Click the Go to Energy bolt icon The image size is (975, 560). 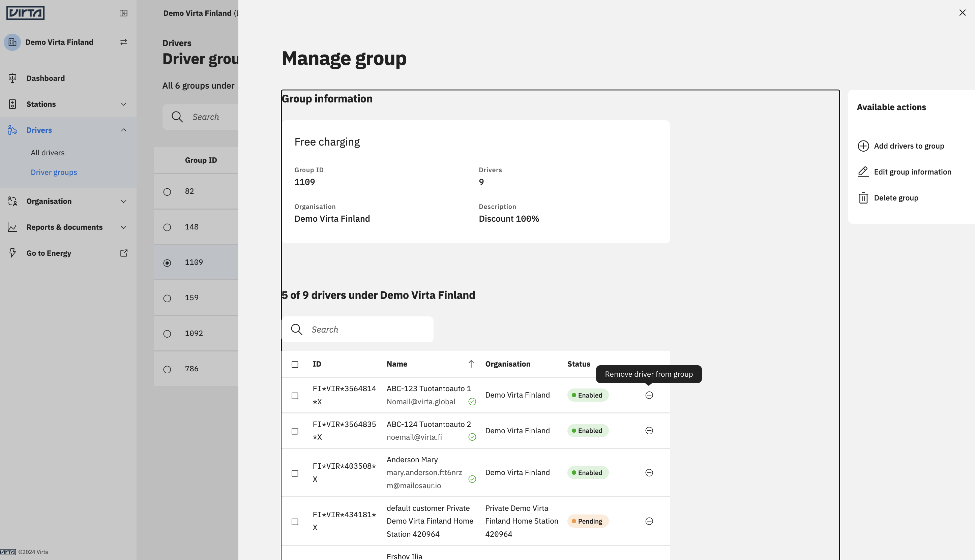pyautogui.click(x=12, y=253)
